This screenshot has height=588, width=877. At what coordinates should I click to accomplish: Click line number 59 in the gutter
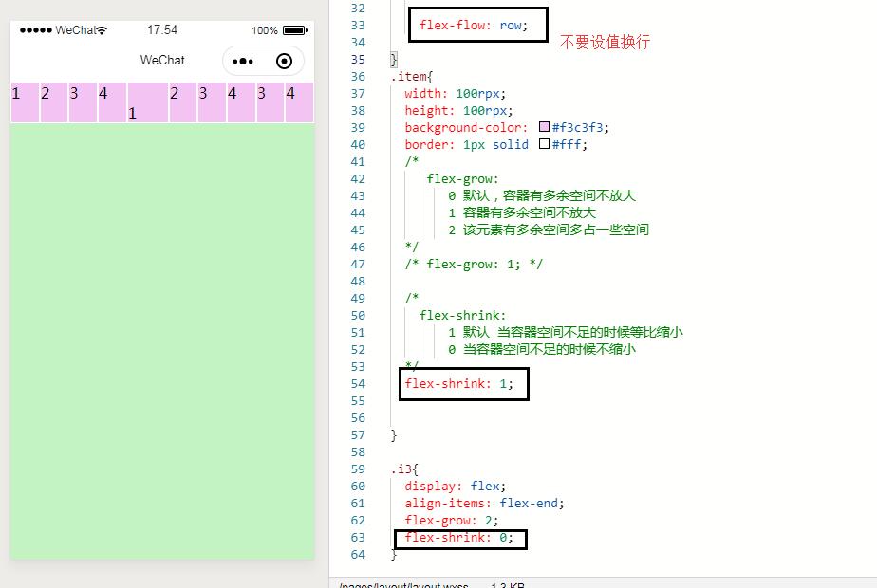358,469
